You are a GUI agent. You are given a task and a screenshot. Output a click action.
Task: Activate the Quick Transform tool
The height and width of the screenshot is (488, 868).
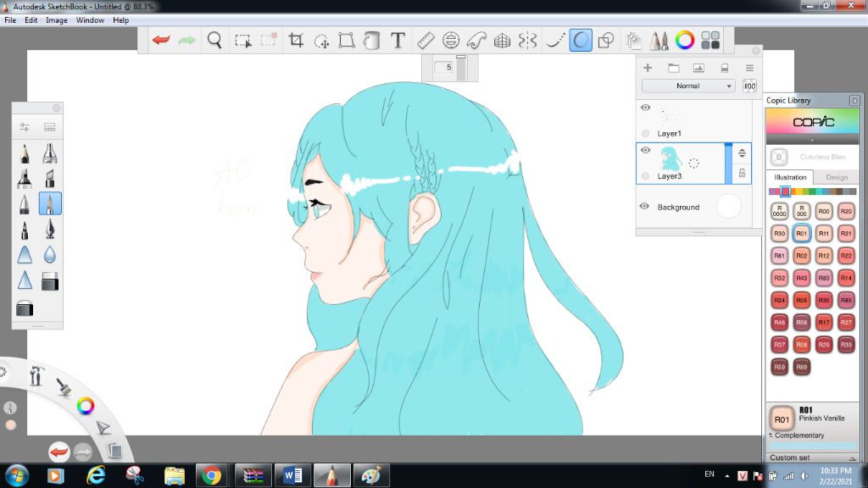click(321, 41)
